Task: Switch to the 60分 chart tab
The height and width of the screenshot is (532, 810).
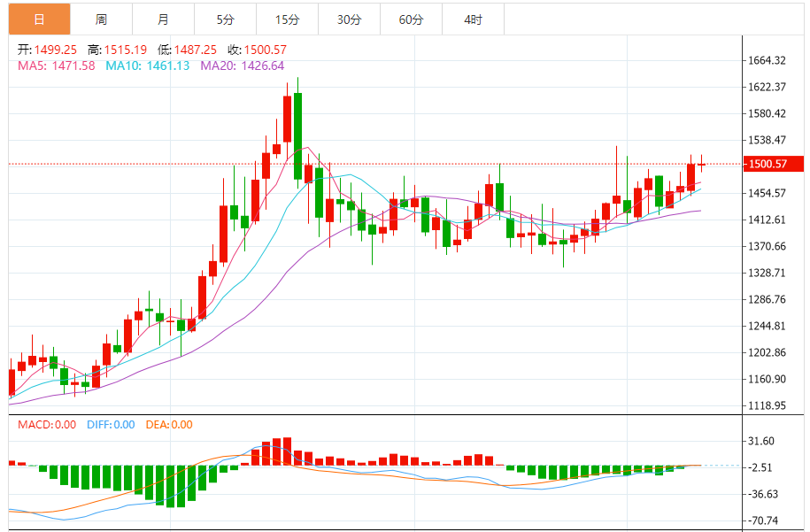Action: pos(411,19)
